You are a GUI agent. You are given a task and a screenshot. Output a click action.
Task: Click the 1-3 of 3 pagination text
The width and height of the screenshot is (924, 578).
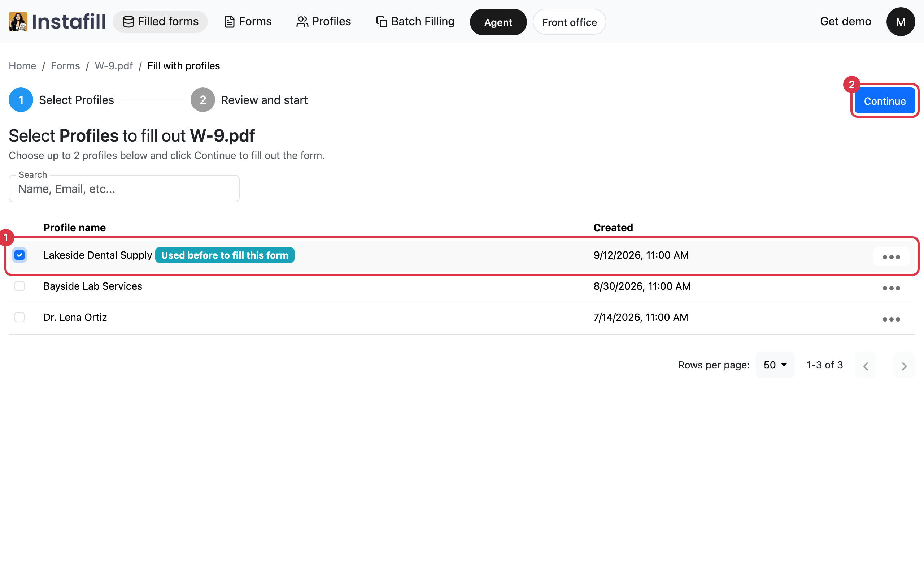824,365
